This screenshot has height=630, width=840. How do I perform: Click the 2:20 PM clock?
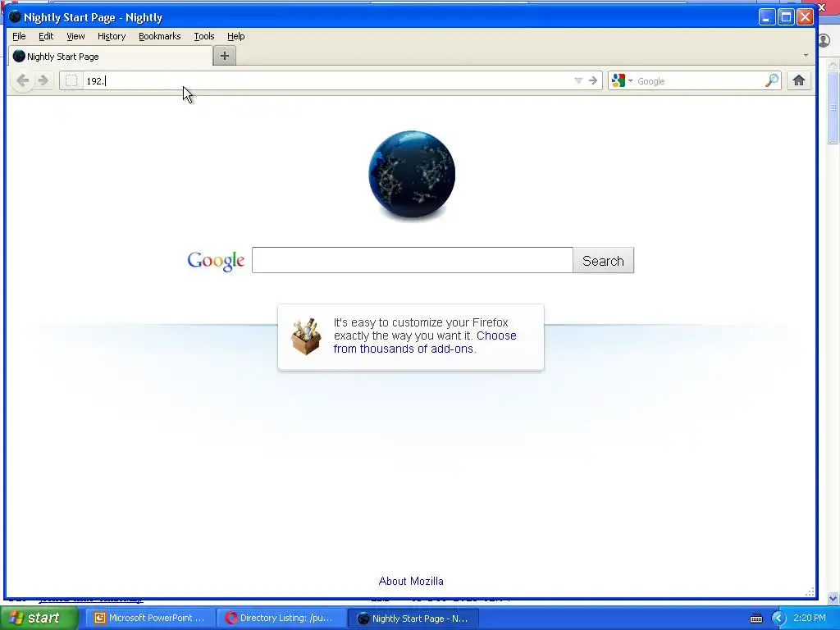click(x=810, y=618)
